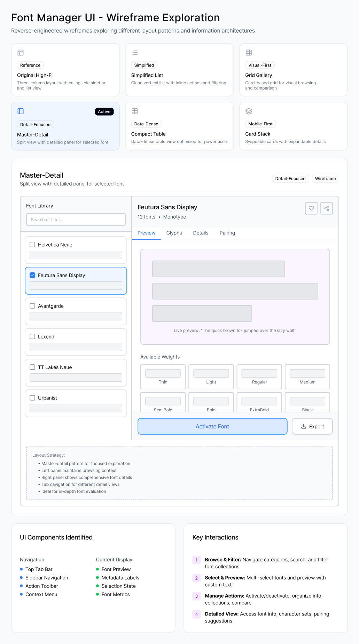Viewport: 359px width, 644px height.
Task: Select the Bold weight swatch
Action: (211, 403)
